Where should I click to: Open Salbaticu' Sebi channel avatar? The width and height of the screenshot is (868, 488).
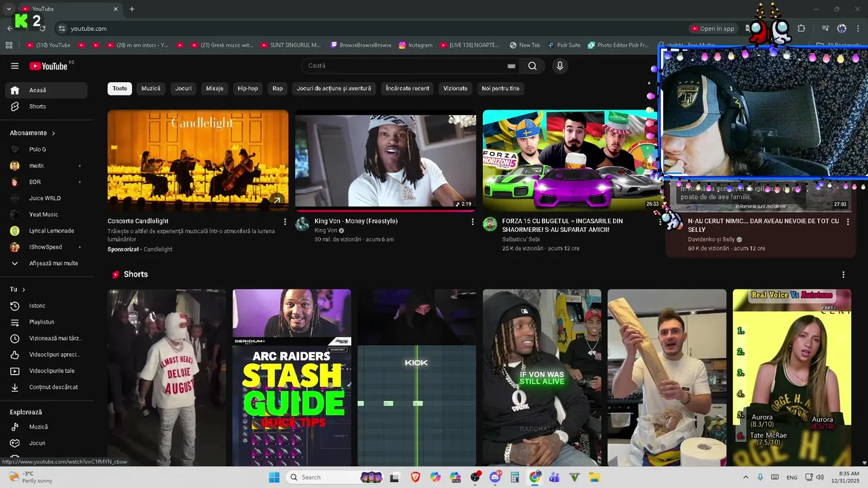coord(490,224)
